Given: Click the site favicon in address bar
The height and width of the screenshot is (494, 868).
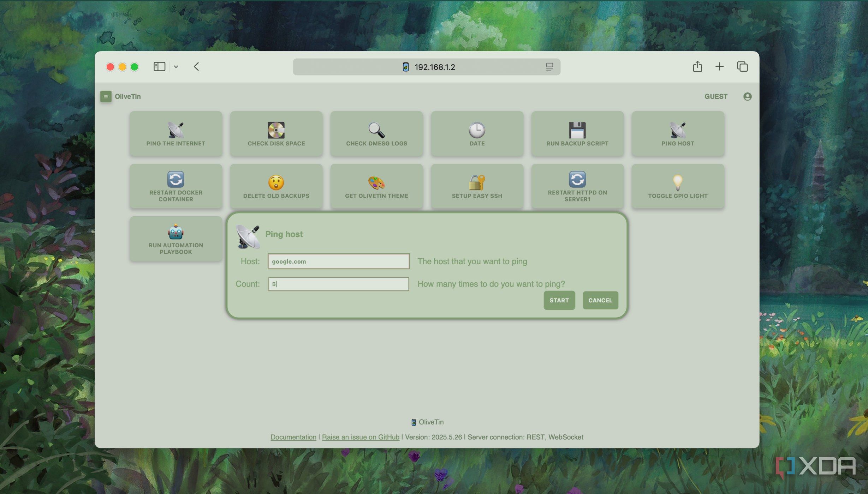Looking at the screenshot, I should pos(406,67).
